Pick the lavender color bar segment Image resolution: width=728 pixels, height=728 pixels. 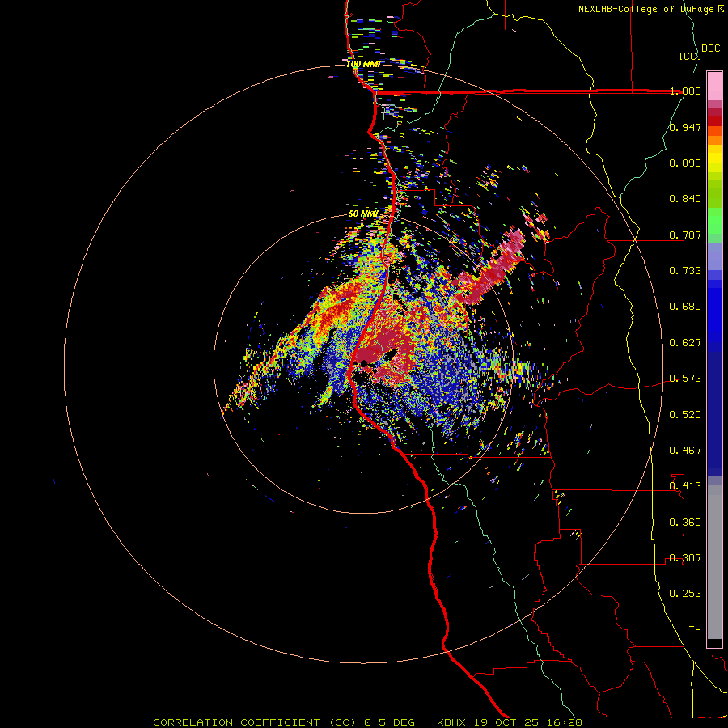point(714,257)
